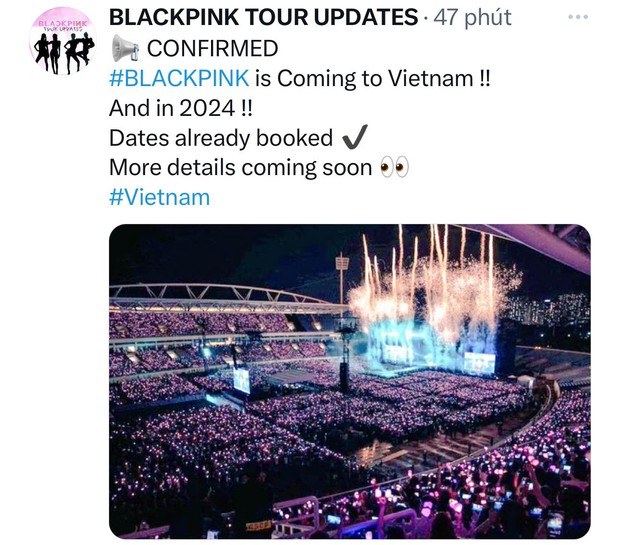Click the small video screen among the crowd
The height and width of the screenshot is (545, 620).
(x=242, y=381)
